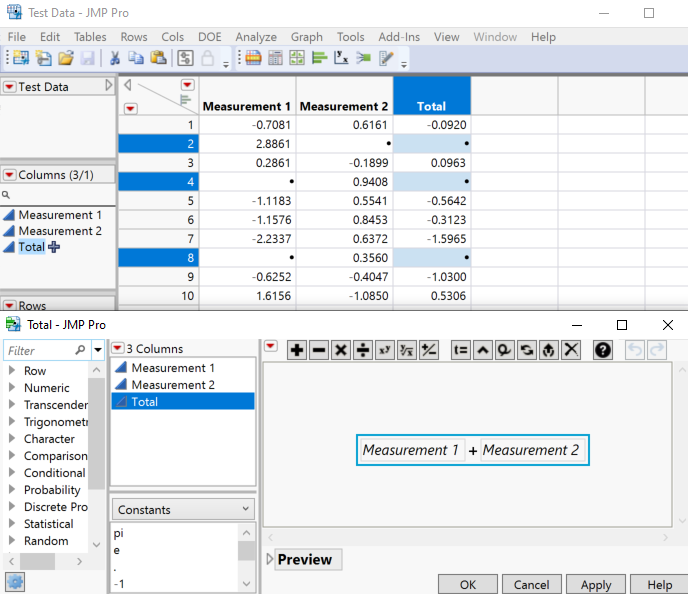Click the formula editor help icon
This screenshot has width=688, height=594.
click(603, 350)
